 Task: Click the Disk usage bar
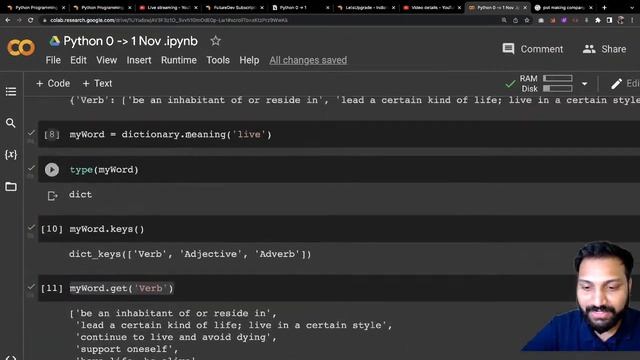pos(558,89)
